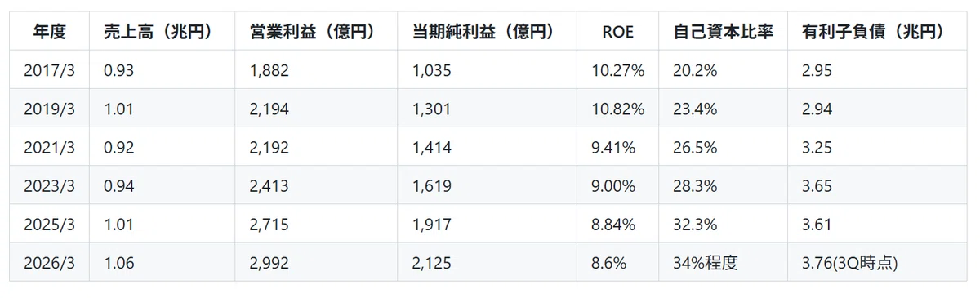Click the 営業利益（億円） column header
Image resolution: width=980 pixels, height=298 pixels.
[x=313, y=32]
